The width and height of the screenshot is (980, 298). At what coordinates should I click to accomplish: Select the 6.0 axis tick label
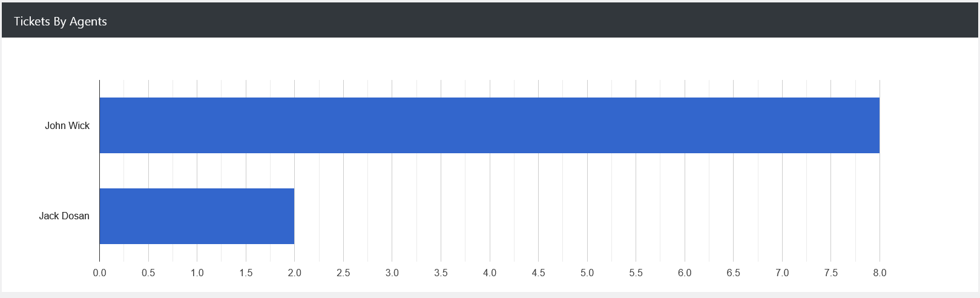tap(685, 273)
